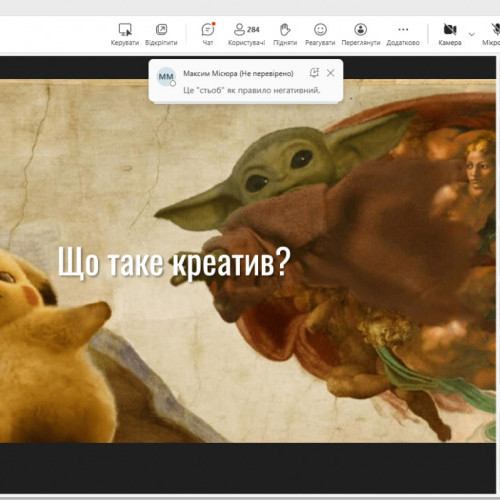Viewport: 500px width, 500px height.
Task: Open the Реагувати reactions menu
Action: 320,34
